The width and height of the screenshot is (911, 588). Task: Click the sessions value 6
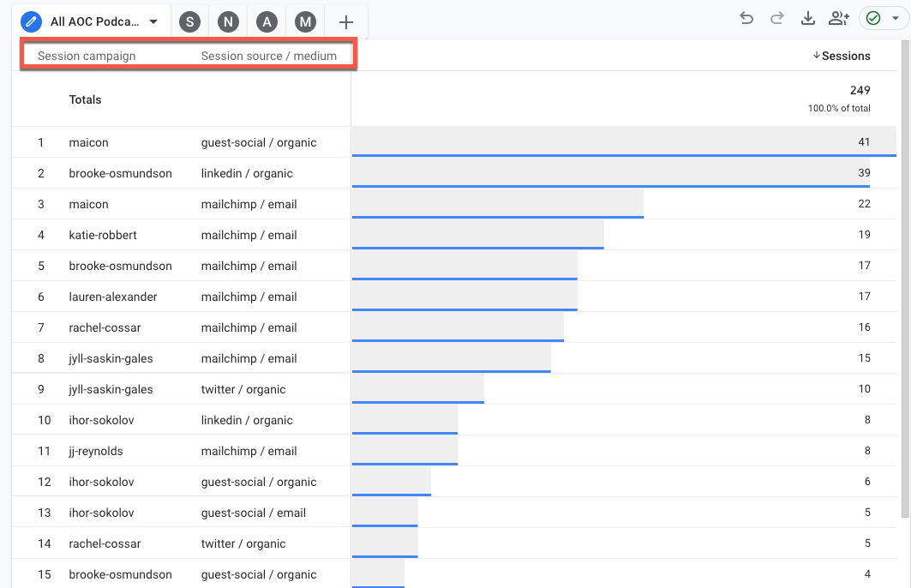(x=867, y=481)
